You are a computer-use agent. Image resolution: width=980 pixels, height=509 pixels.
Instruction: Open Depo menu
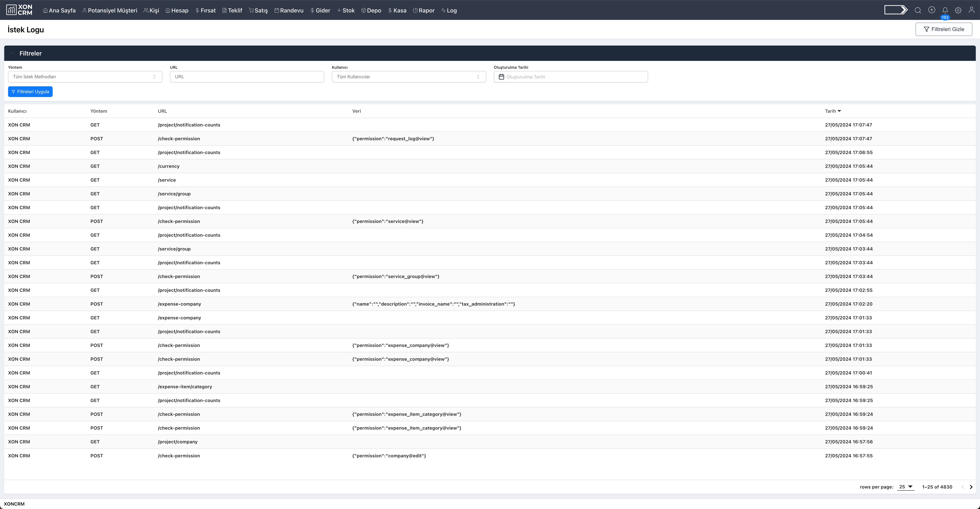click(371, 10)
